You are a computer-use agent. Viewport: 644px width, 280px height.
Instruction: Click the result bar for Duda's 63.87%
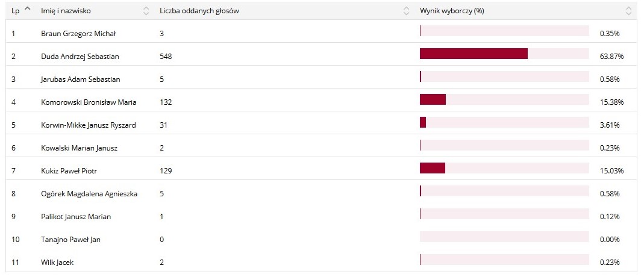(474, 54)
